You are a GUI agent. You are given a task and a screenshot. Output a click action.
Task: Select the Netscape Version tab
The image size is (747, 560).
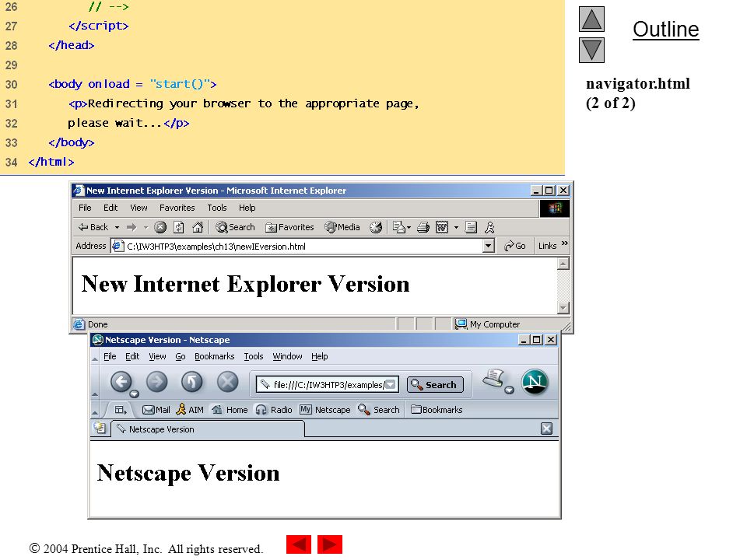pos(208,429)
